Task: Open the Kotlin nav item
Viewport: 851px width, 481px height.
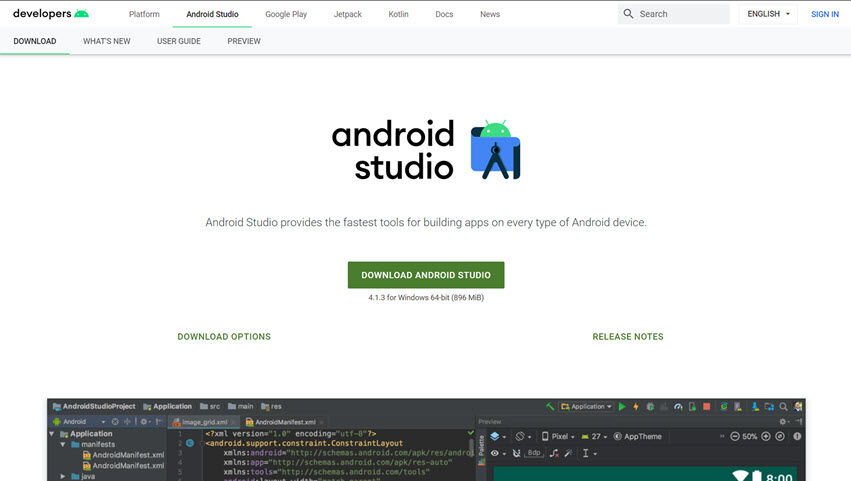Action: tap(398, 14)
